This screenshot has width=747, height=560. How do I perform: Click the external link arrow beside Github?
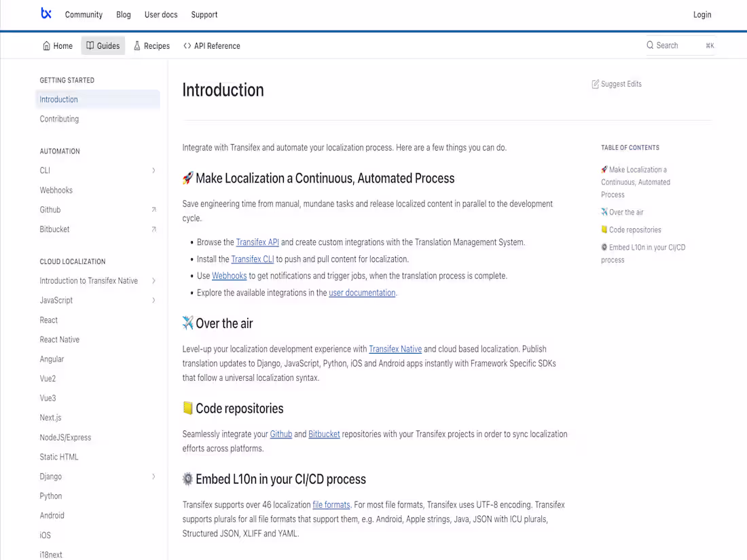[154, 210]
